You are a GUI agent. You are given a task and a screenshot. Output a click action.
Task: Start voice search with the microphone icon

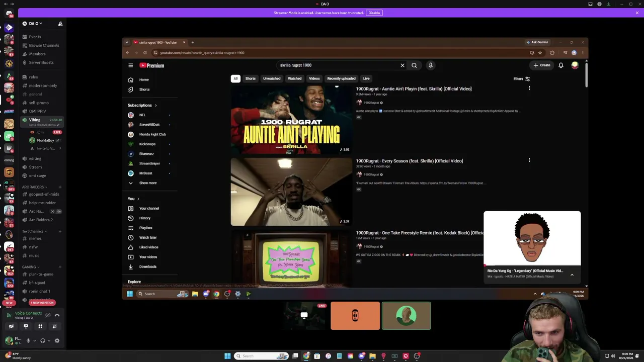pos(431,65)
